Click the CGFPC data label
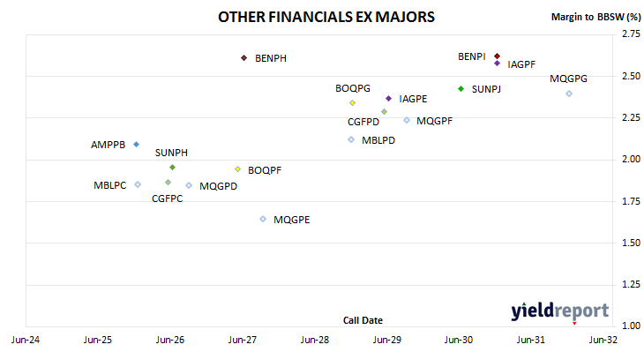 (167, 198)
